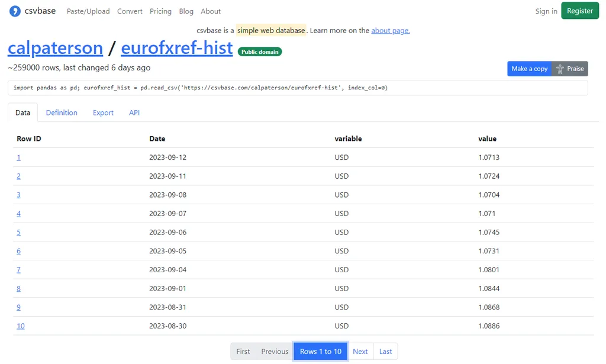
Task: Switch to the Definition tab
Action: (62, 112)
